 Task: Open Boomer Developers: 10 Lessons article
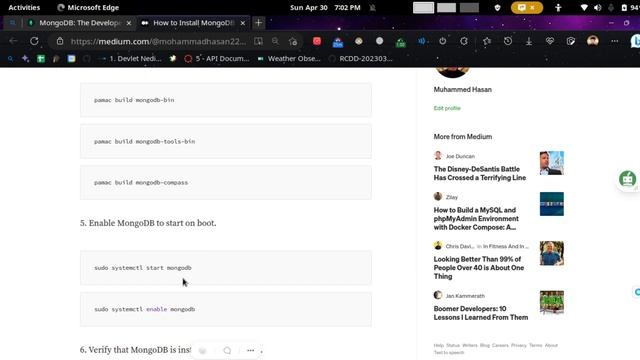click(x=481, y=313)
